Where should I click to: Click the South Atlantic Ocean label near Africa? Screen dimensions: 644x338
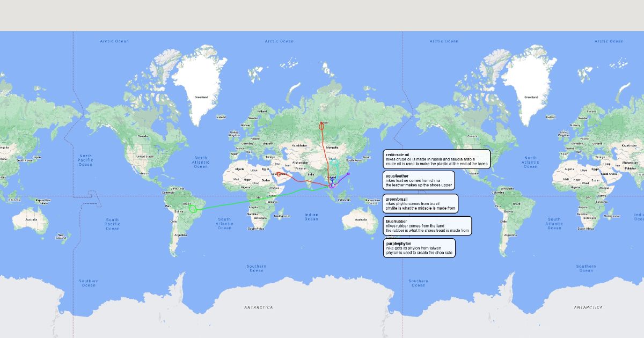click(224, 223)
